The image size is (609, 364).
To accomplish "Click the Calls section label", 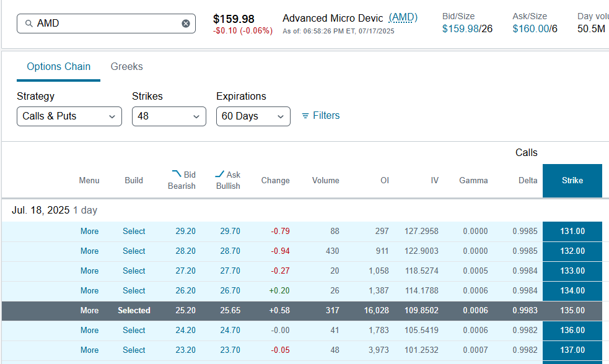I will pos(526,152).
